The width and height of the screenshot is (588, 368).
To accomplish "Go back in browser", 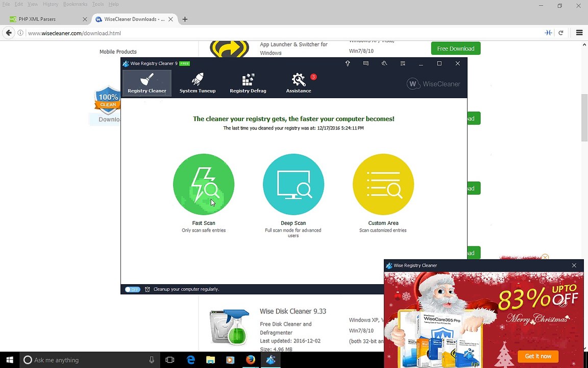I will pos(9,33).
